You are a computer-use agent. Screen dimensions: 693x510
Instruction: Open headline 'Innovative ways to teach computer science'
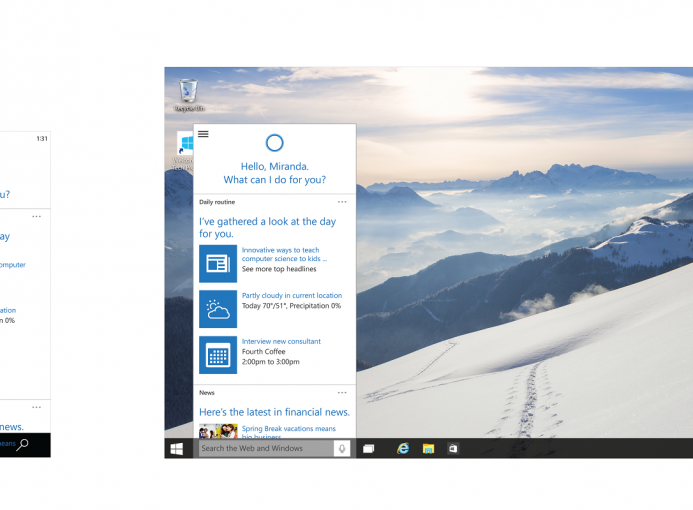(284, 255)
